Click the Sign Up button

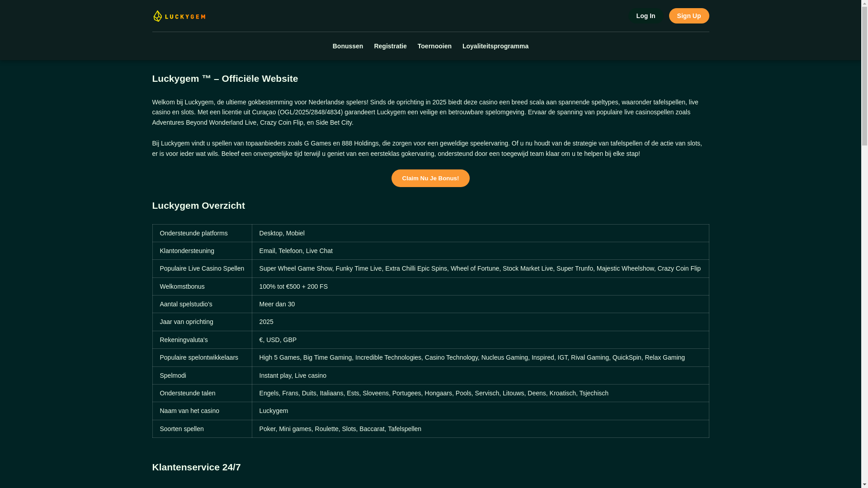689,16
